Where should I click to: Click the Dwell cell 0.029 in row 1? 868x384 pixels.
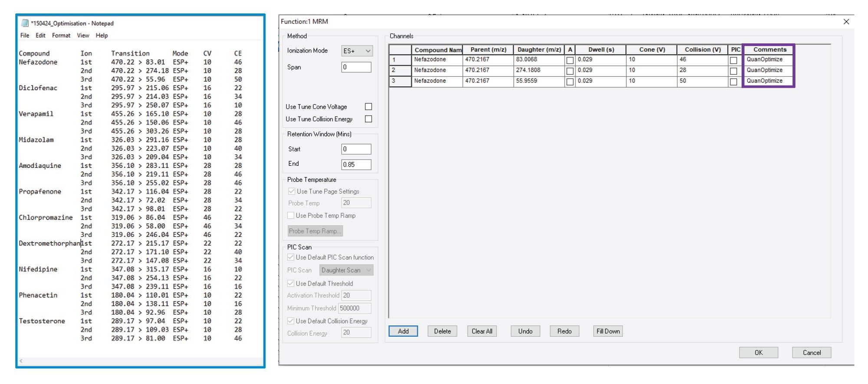click(601, 60)
